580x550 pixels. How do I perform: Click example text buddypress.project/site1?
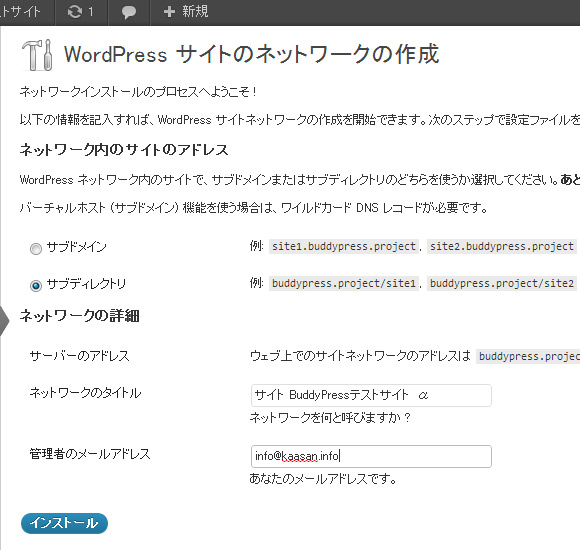[344, 283]
